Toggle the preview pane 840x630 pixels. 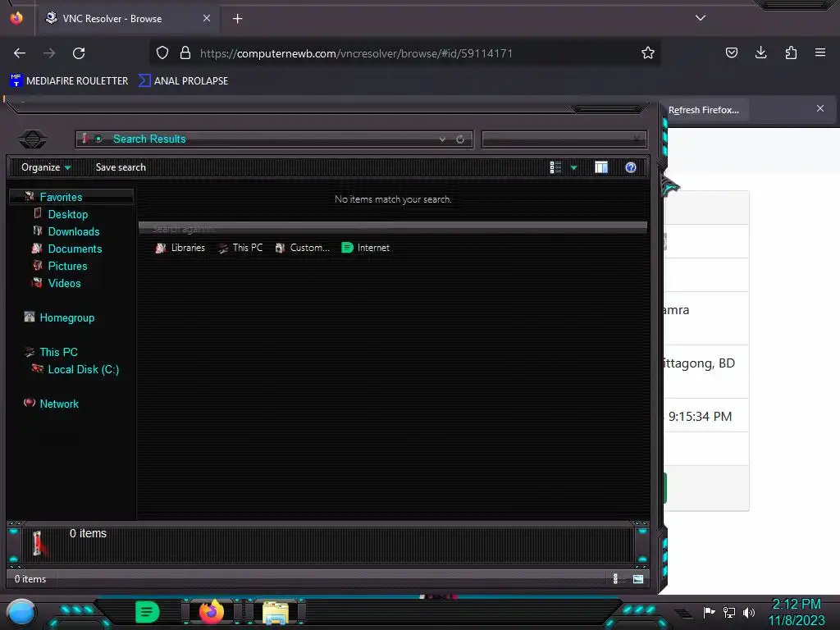point(601,167)
